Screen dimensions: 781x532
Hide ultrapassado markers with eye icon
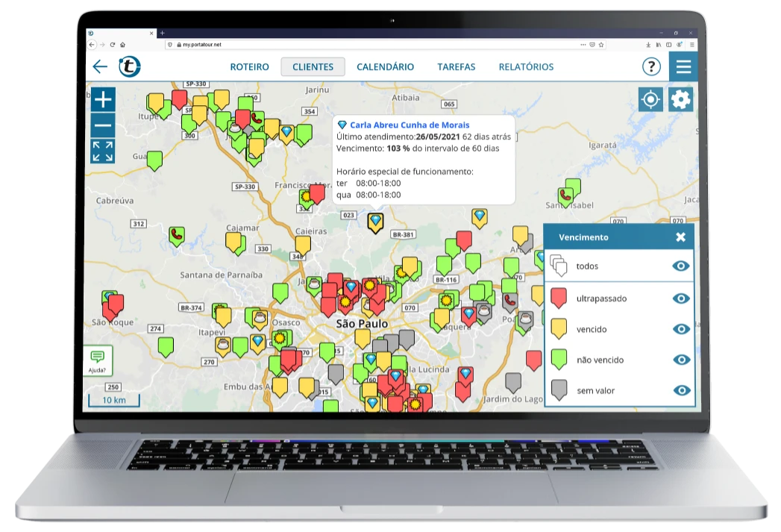681,298
